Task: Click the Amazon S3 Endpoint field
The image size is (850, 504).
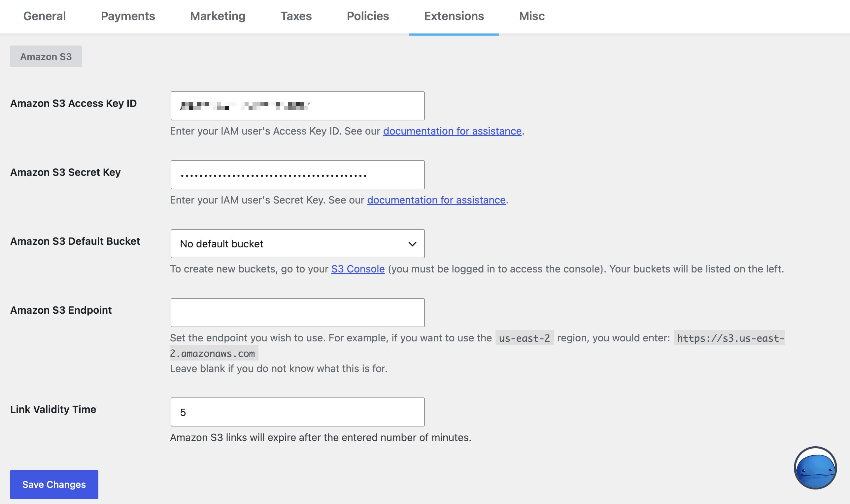Action: coord(297,312)
